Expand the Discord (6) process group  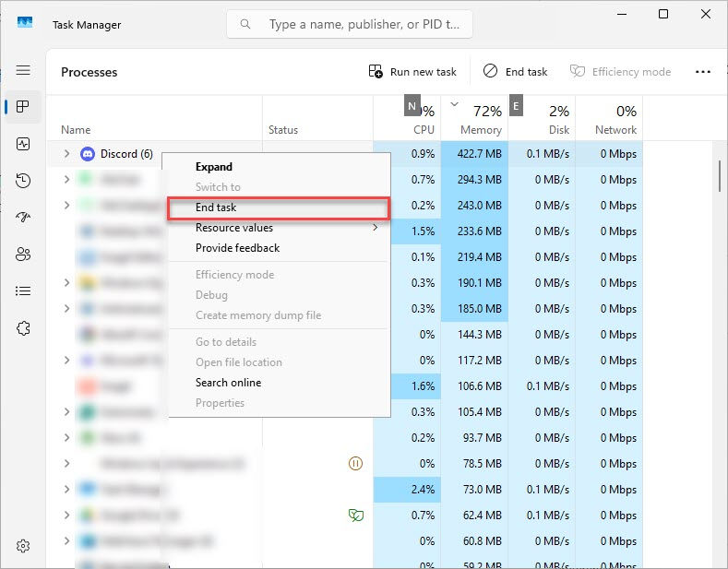click(x=66, y=154)
